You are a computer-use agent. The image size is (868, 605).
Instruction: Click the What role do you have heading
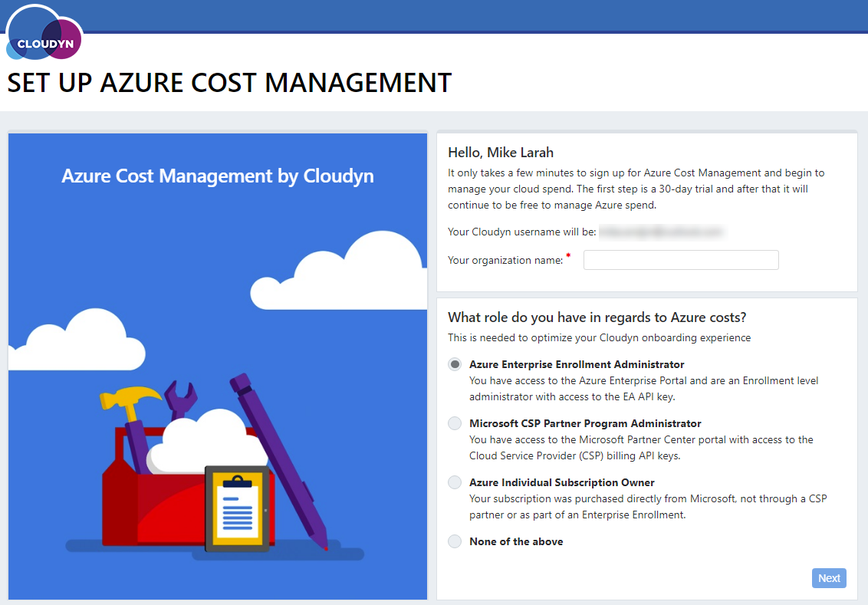(597, 317)
